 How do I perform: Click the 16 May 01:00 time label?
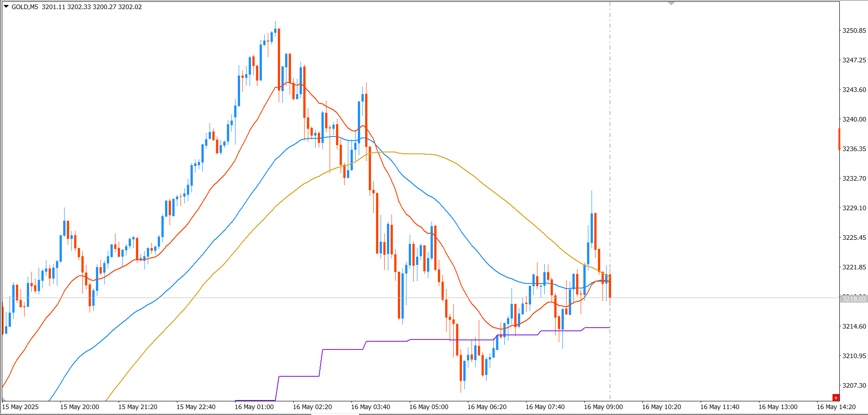tap(254, 407)
